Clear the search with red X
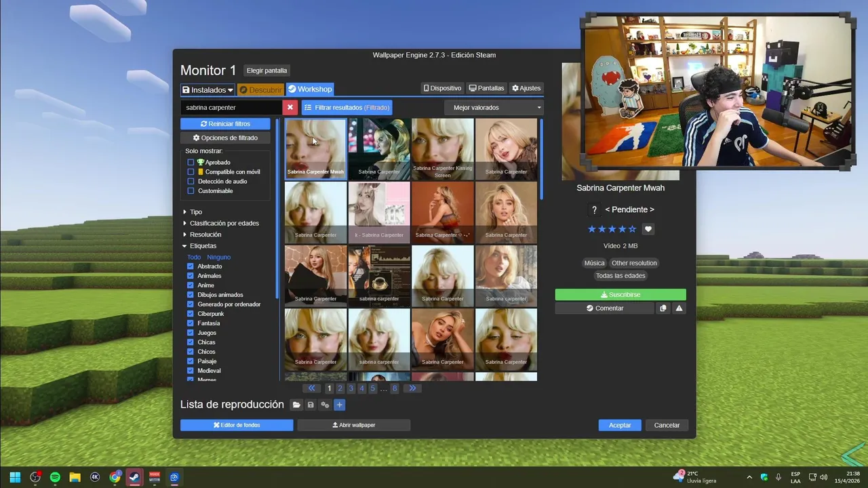This screenshot has width=868, height=488. 290,107
